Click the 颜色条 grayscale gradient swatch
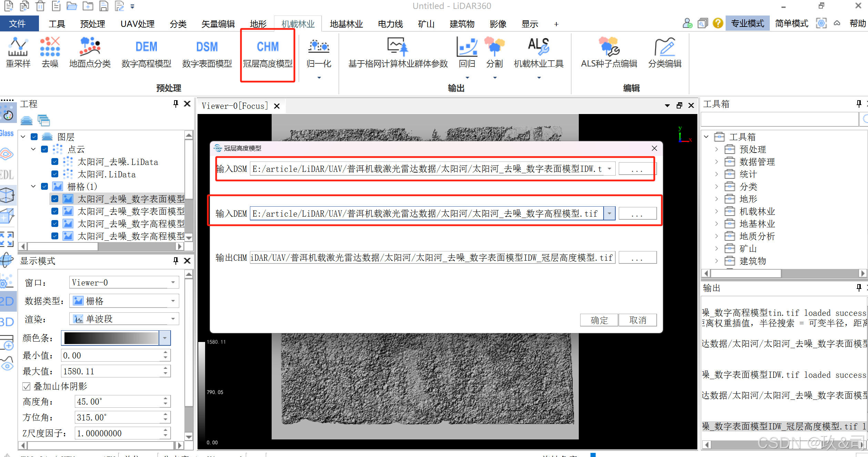The width and height of the screenshot is (868, 457). [111, 338]
